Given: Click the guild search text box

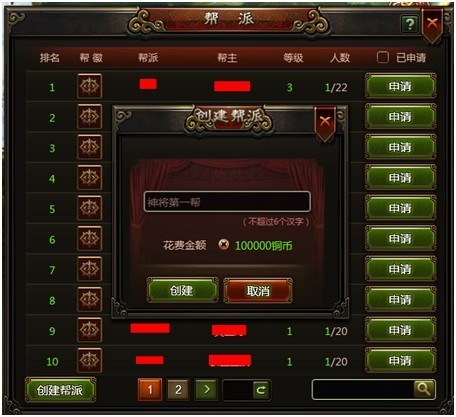Looking at the screenshot, I should click(363, 389).
